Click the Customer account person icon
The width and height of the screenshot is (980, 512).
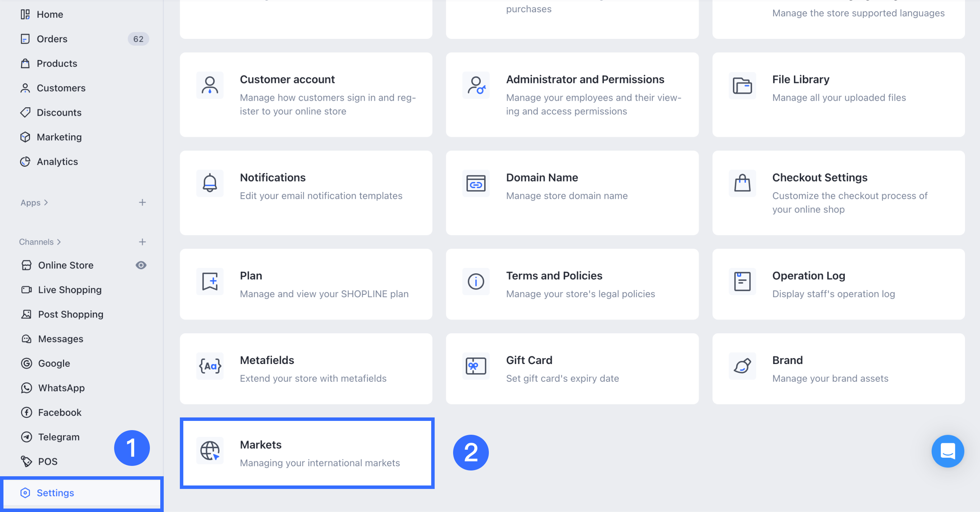click(x=210, y=85)
